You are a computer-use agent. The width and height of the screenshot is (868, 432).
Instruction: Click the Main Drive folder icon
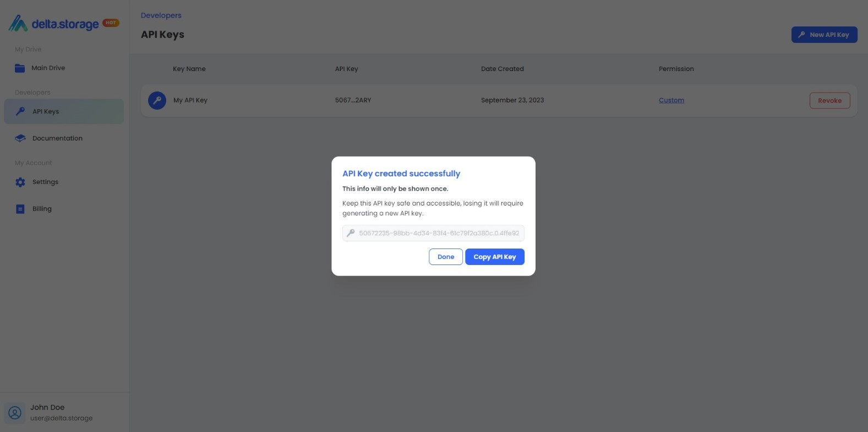(x=20, y=68)
